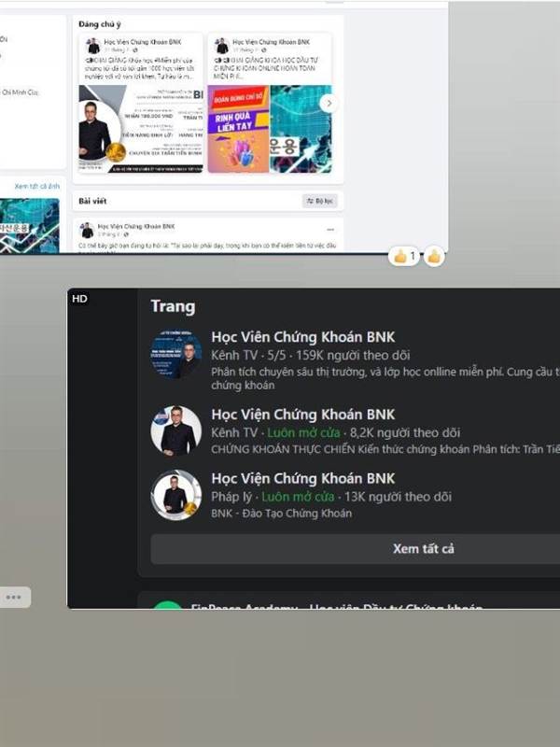Click avatar on the Bài viết post
The image size is (560, 747).
87,230
